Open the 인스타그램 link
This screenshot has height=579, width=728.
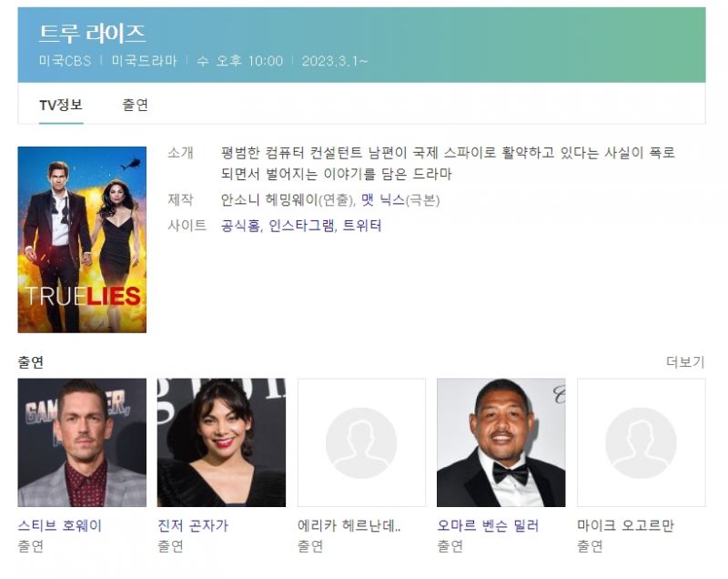coord(301,226)
